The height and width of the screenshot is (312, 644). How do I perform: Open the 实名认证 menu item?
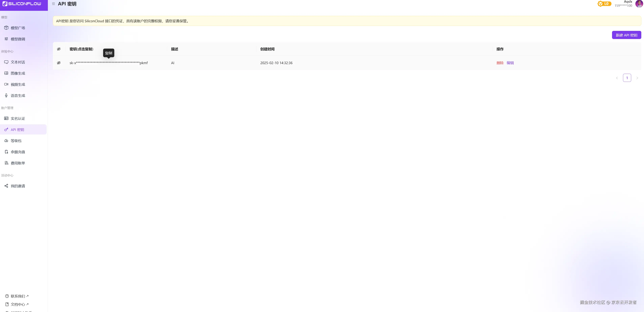click(18, 119)
